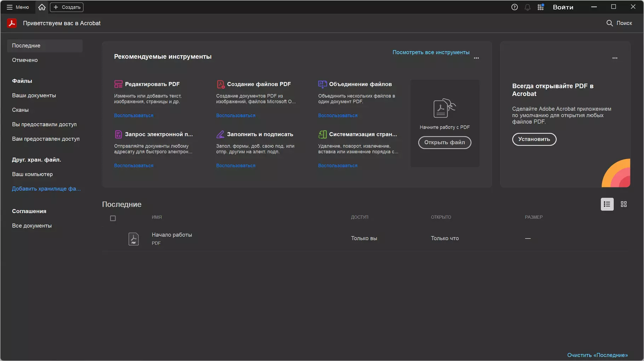The image size is (644, 361).
Task: Open notifications bell icon
Action: 528,7
